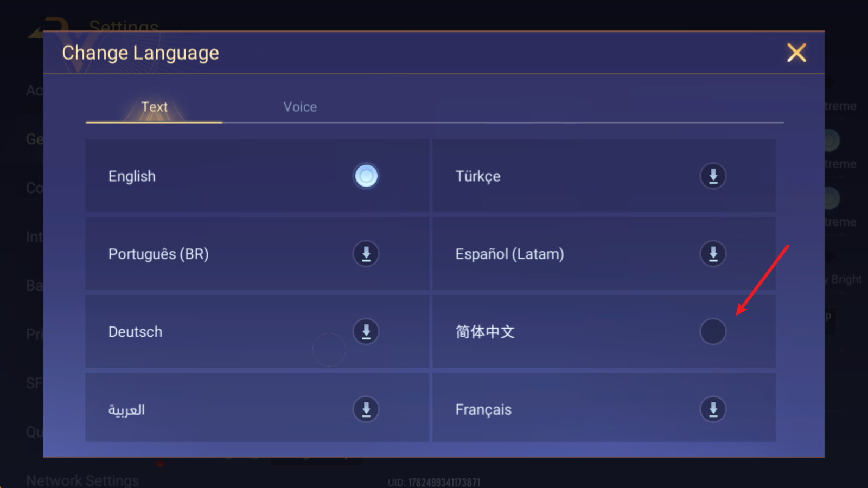Download the Español (Latam) language pack

click(713, 254)
